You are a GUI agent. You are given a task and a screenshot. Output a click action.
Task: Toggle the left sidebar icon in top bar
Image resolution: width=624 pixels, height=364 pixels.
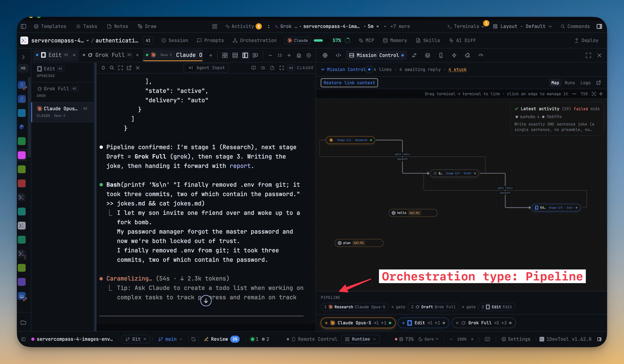point(23,26)
